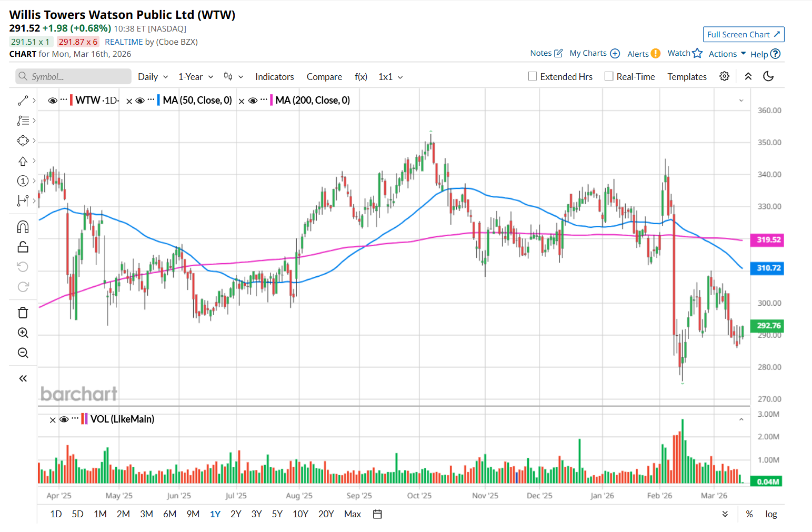The height and width of the screenshot is (532, 812).
Task: Open the Indicators menu
Action: [x=274, y=77]
